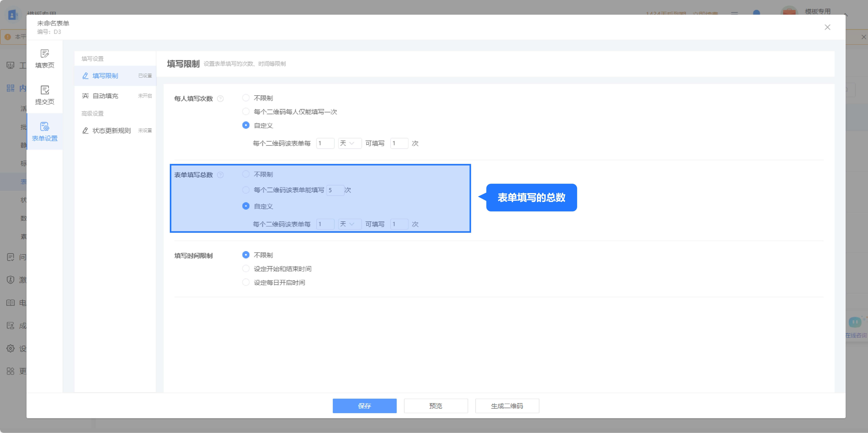The height and width of the screenshot is (433, 868).
Task: Click help icon beside 表单填写总数
Action: (220, 175)
